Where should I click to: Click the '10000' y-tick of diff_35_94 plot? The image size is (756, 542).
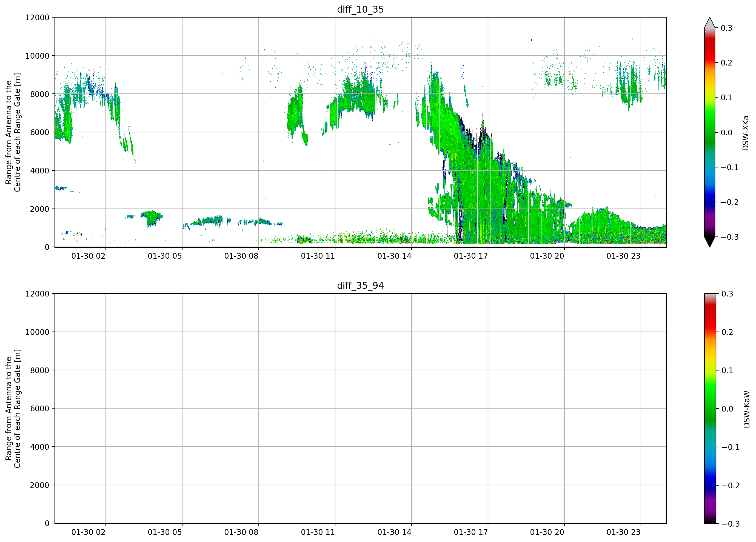pos(37,332)
